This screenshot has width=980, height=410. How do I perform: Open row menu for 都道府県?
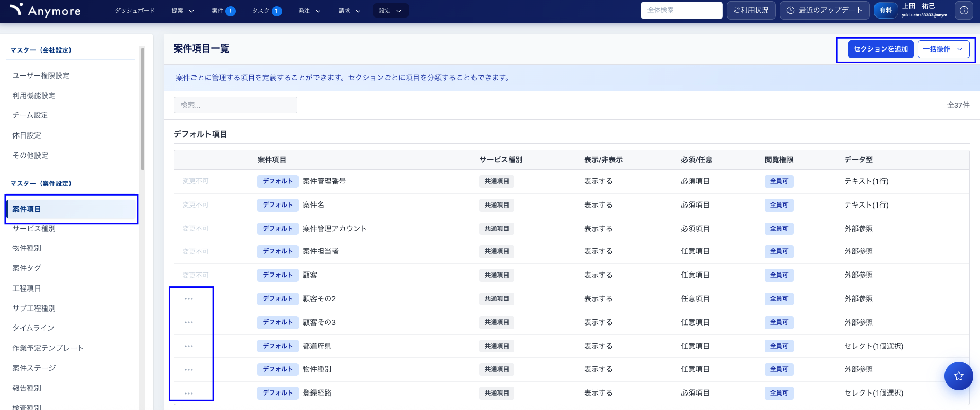pos(189,346)
